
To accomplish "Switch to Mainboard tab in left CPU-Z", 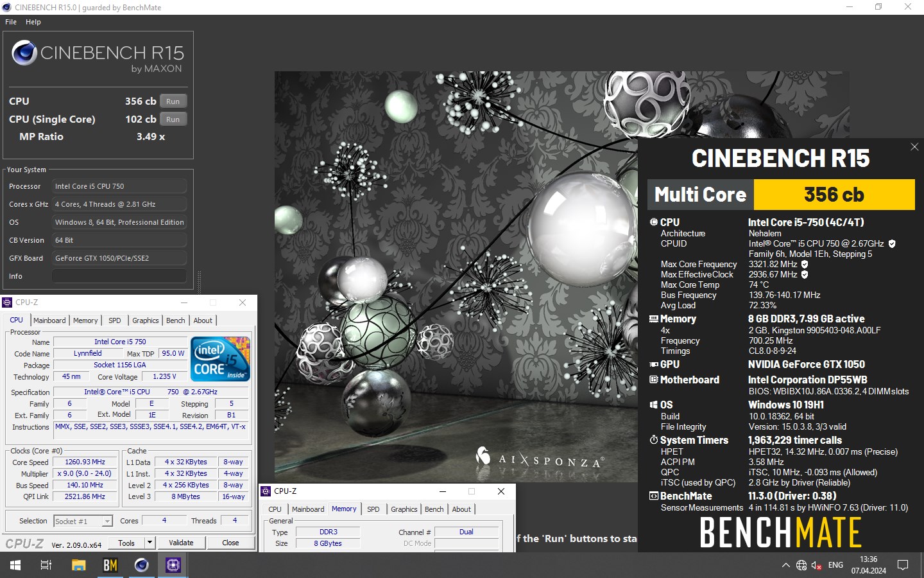I will coord(49,320).
